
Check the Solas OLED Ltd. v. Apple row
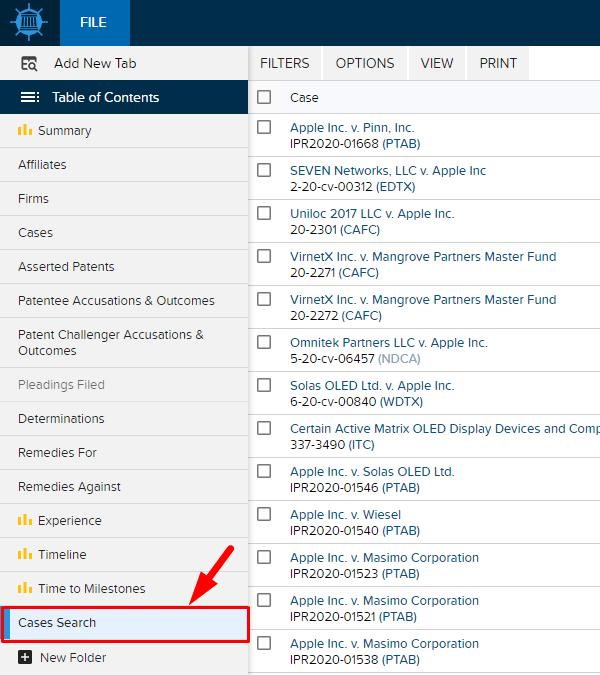(x=264, y=385)
